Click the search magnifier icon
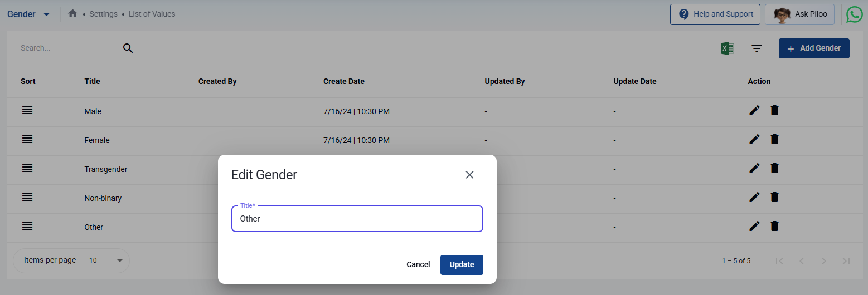Image resolution: width=868 pixels, height=295 pixels. [128, 48]
